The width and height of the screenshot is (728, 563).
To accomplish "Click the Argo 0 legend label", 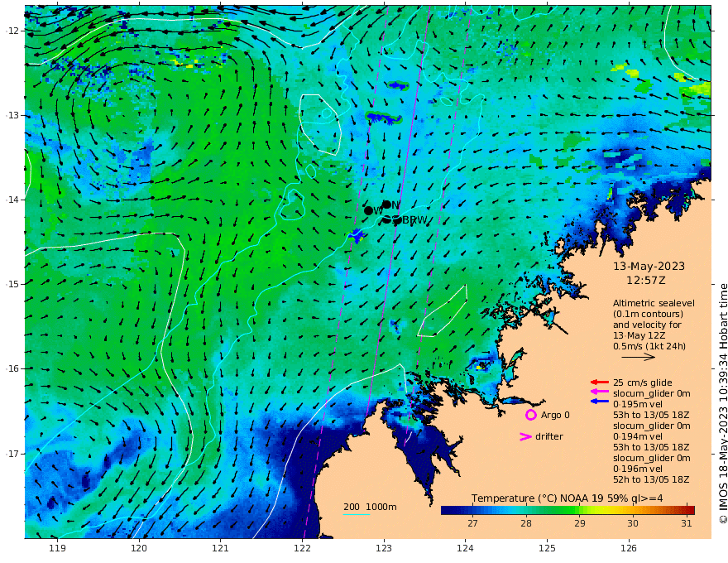I will [x=555, y=415].
